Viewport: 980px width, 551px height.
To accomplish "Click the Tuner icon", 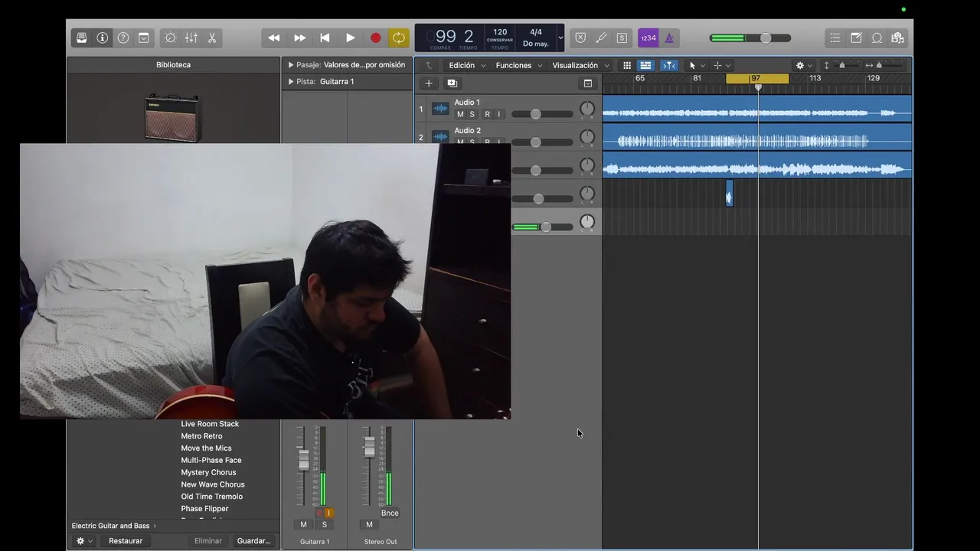I will [601, 37].
